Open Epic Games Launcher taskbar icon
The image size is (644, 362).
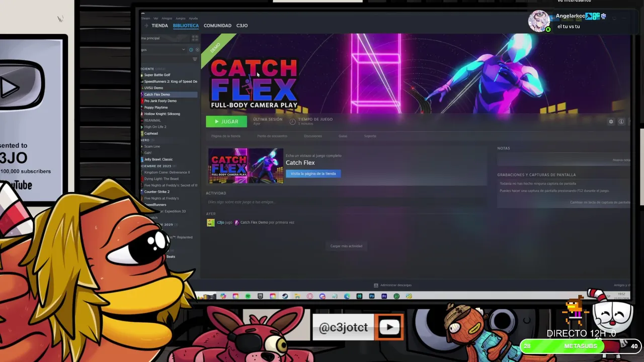[x=260, y=296]
